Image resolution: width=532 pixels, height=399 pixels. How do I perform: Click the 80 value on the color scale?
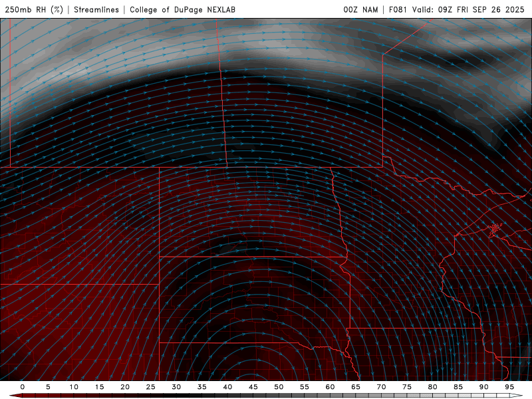tap(432, 387)
